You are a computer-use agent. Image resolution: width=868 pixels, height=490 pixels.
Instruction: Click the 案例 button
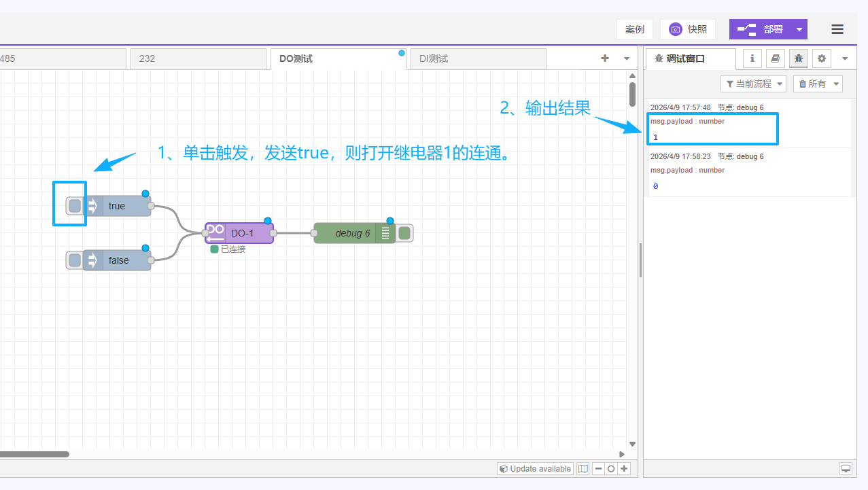point(634,29)
